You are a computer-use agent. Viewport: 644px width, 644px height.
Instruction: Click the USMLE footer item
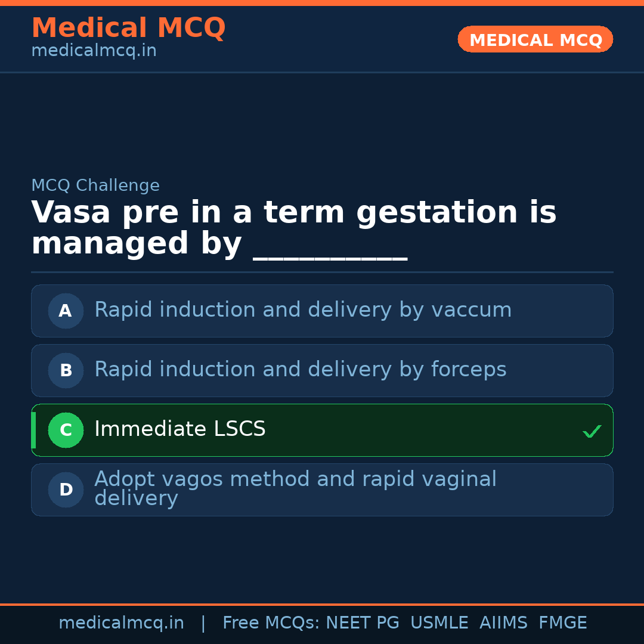[439, 623]
